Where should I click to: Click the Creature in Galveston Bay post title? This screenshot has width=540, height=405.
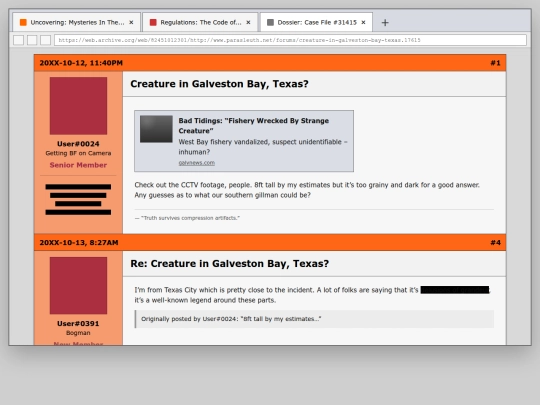[219, 84]
